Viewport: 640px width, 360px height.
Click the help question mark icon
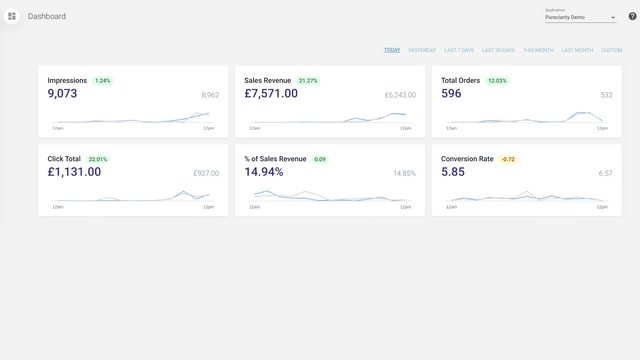[x=632, y=16]
